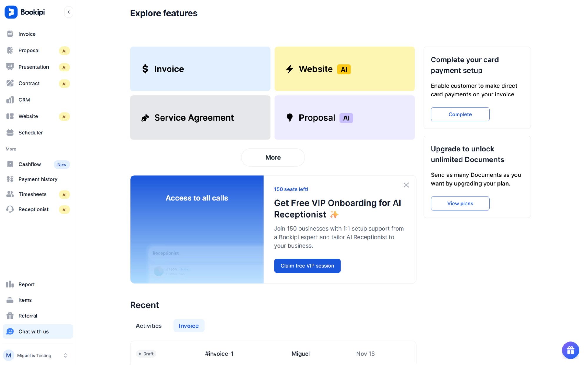Open the Invoice section from the sidebar

(x=10, y=34)
